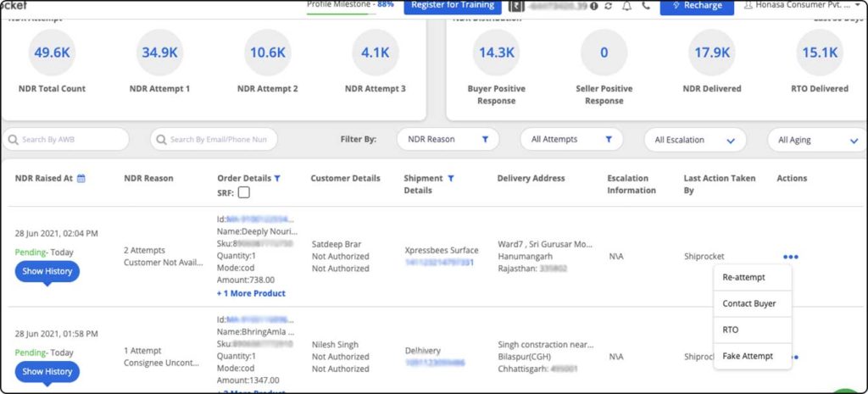
Task: Click the 17.9K NDR Delivered circle
Action: (x=712, y=53)
